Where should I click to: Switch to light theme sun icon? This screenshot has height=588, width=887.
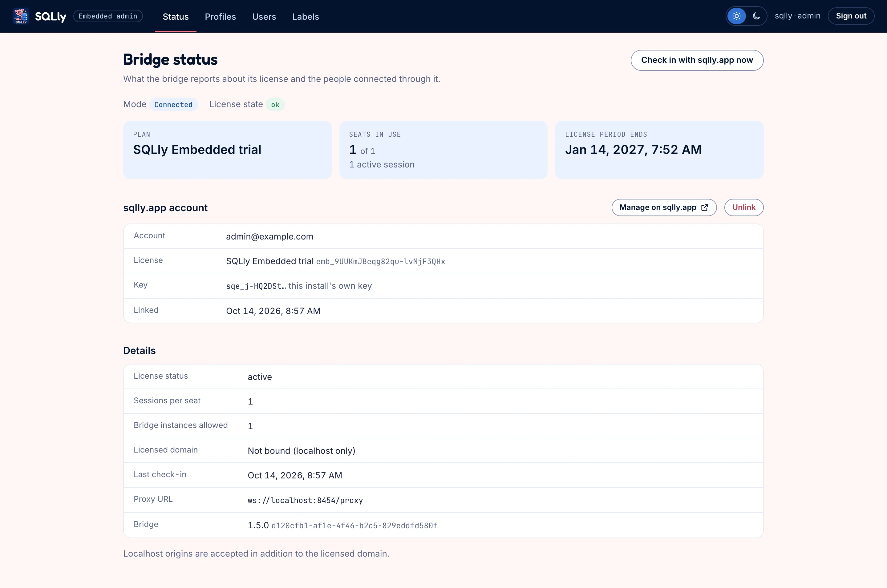[736, 16]
